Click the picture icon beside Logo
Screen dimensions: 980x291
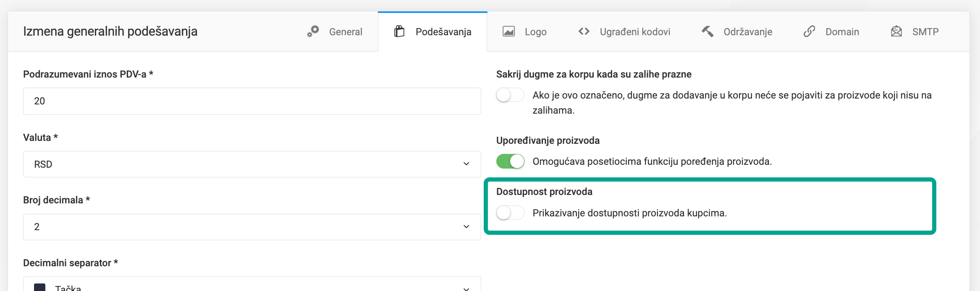[509, 31]
